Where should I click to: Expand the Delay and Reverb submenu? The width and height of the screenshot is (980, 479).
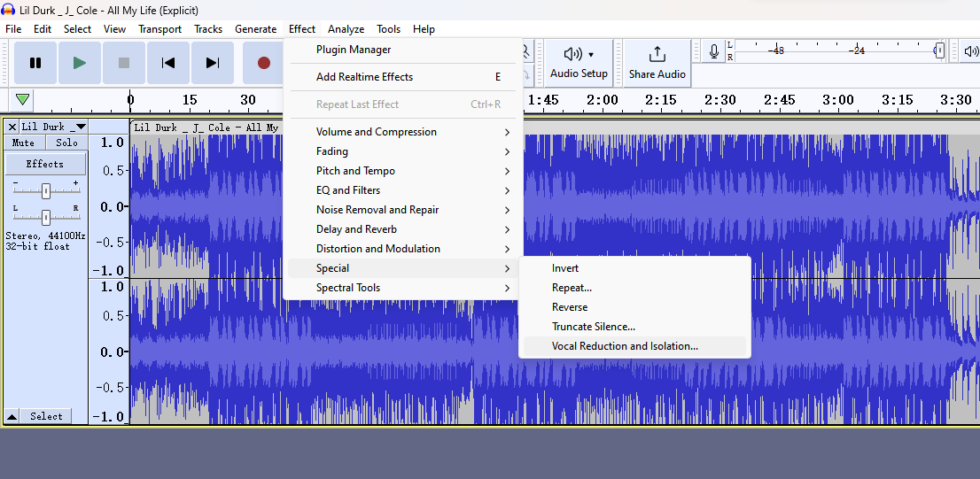coord(403,229)
